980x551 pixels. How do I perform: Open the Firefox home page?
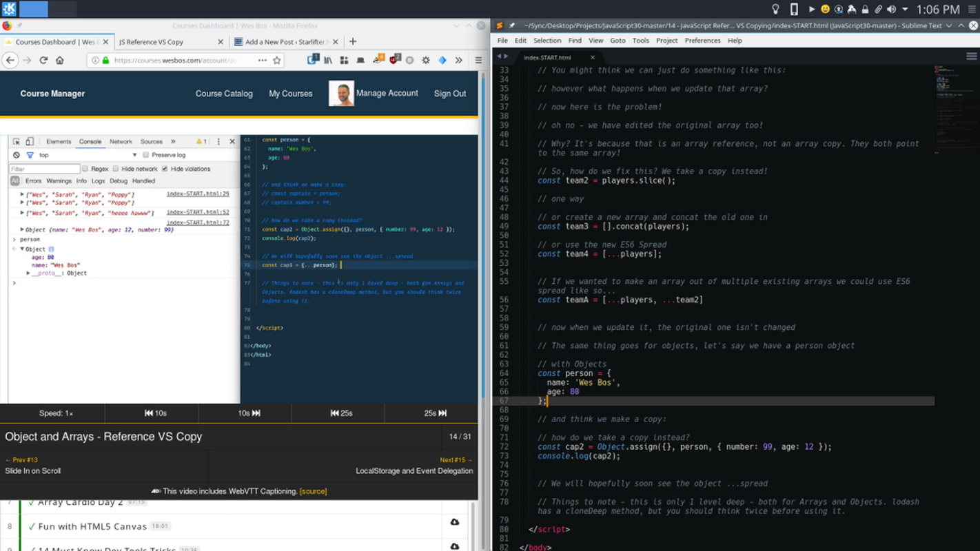pos(60,61)
